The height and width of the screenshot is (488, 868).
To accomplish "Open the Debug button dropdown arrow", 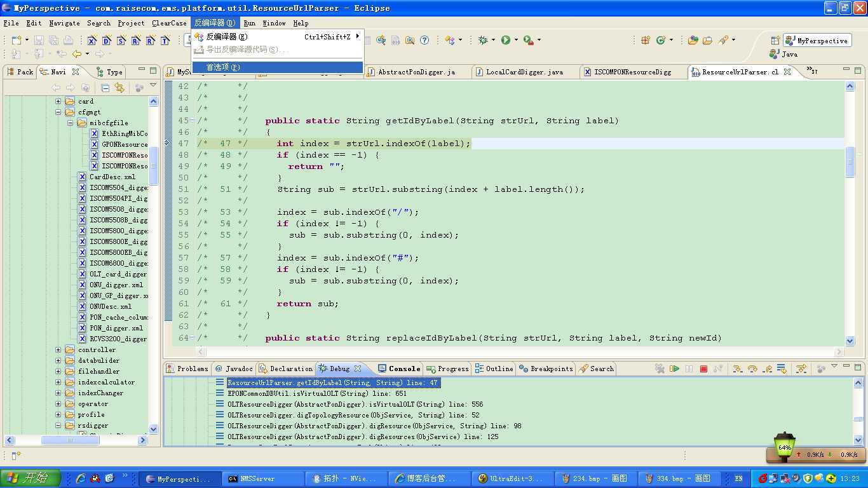I will [x=493, y=40].
